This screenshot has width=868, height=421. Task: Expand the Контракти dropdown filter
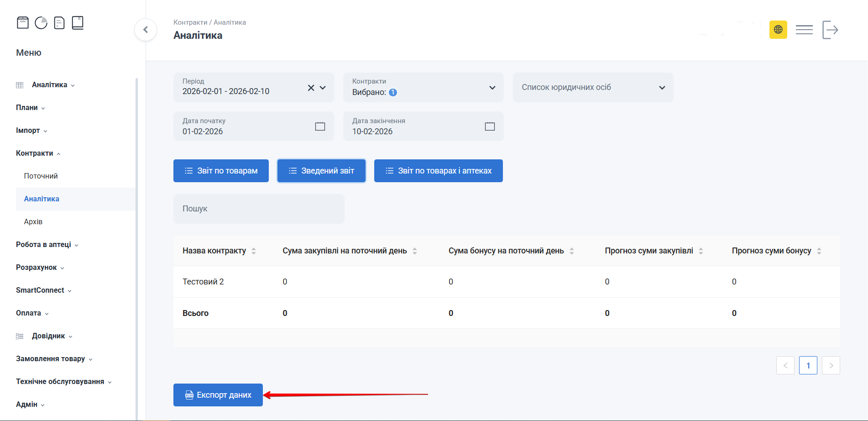[492, 88]
